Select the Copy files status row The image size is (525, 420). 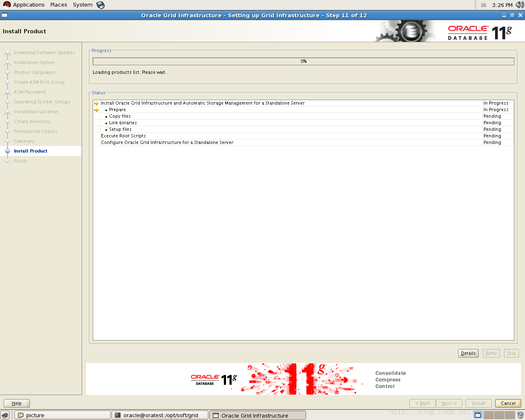304,116
